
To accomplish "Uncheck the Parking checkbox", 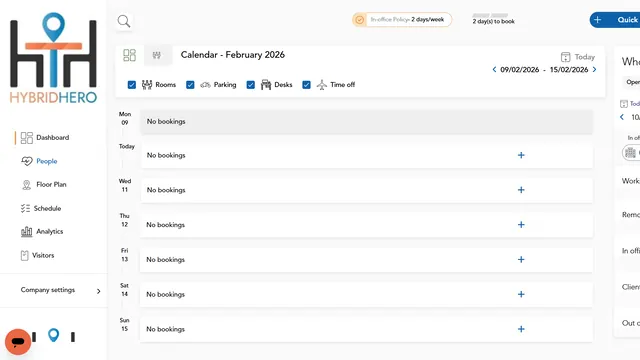I will point(190,85).
